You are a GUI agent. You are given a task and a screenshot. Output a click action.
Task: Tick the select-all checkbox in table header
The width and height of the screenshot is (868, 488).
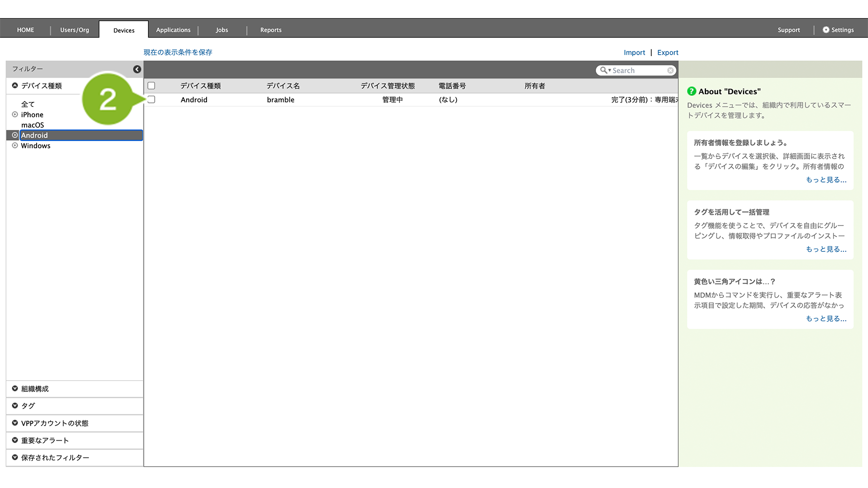151,86
